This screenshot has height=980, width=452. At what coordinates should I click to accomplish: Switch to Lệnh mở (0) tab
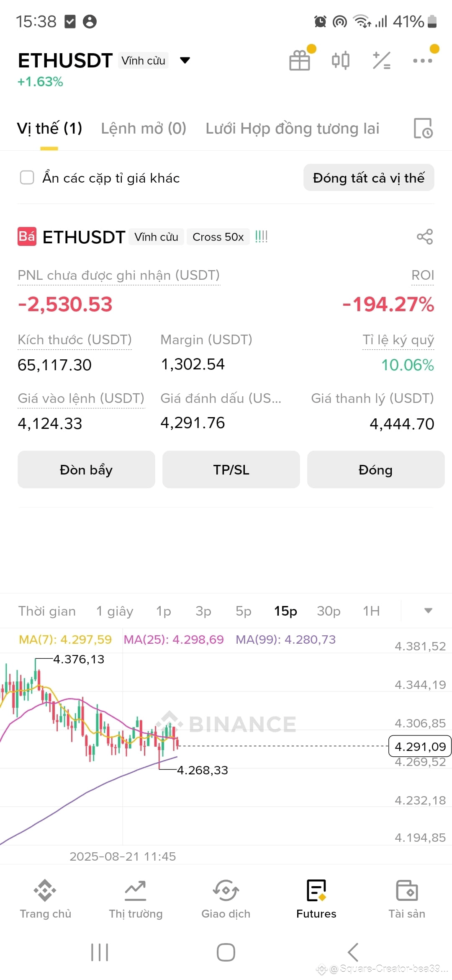click(144, 128)
